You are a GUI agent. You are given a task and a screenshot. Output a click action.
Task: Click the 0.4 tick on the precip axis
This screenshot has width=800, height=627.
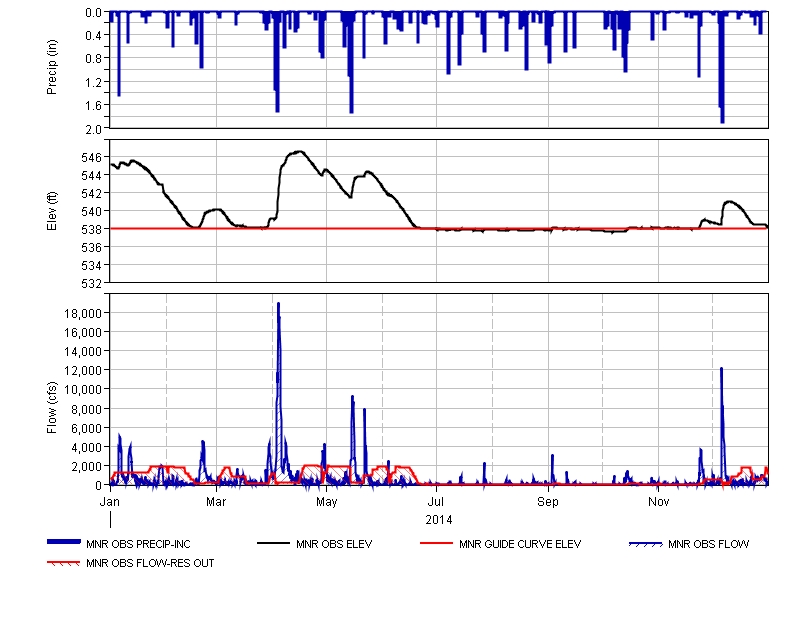(x=93, y=36)
